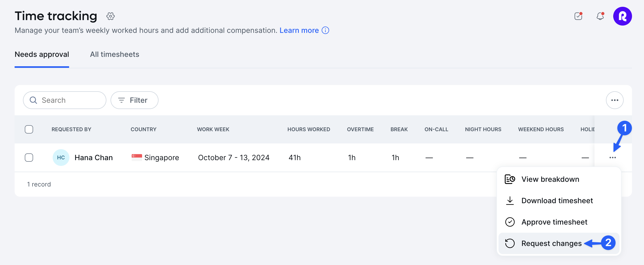Switch to the All timesheets tab
Viewport: 644px width, 265px height.
[x=115, y=54]
